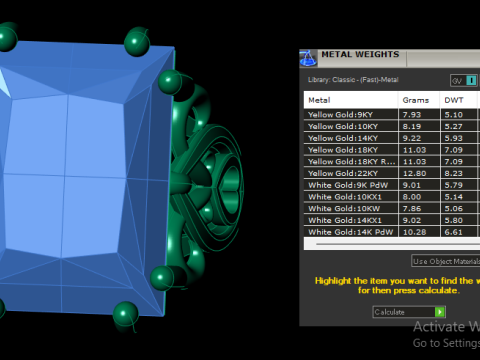Click the 5.14 DWT cell
The height and width of the screenshot is (360, 480).
coord(459,197)
